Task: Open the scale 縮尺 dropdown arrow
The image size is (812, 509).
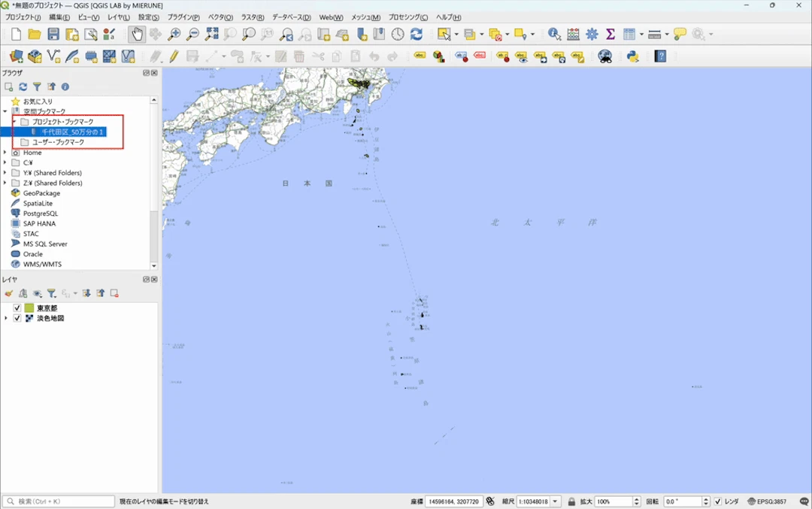Action: click(x=555, y=501)
